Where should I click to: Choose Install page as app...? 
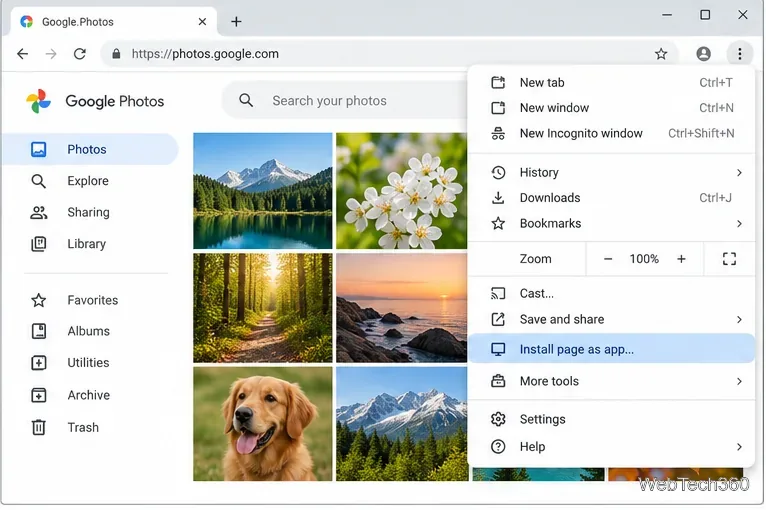click(x=611, y=349)
